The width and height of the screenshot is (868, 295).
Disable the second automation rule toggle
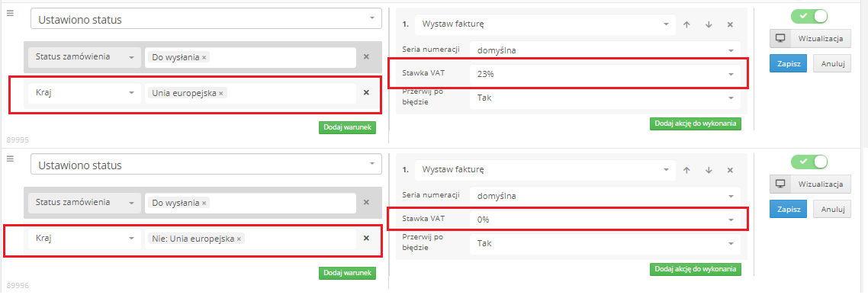point(809,162)
